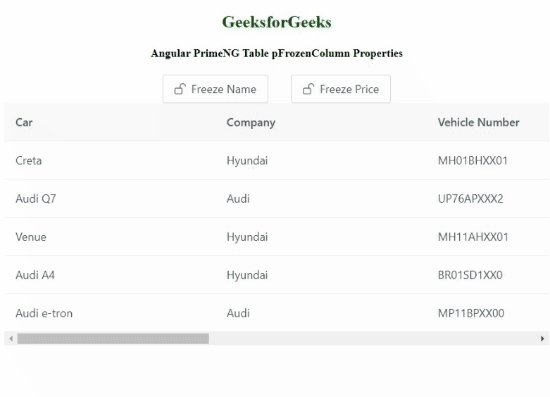Click the horizontal scrollbar thumb

tap(113, 339)
